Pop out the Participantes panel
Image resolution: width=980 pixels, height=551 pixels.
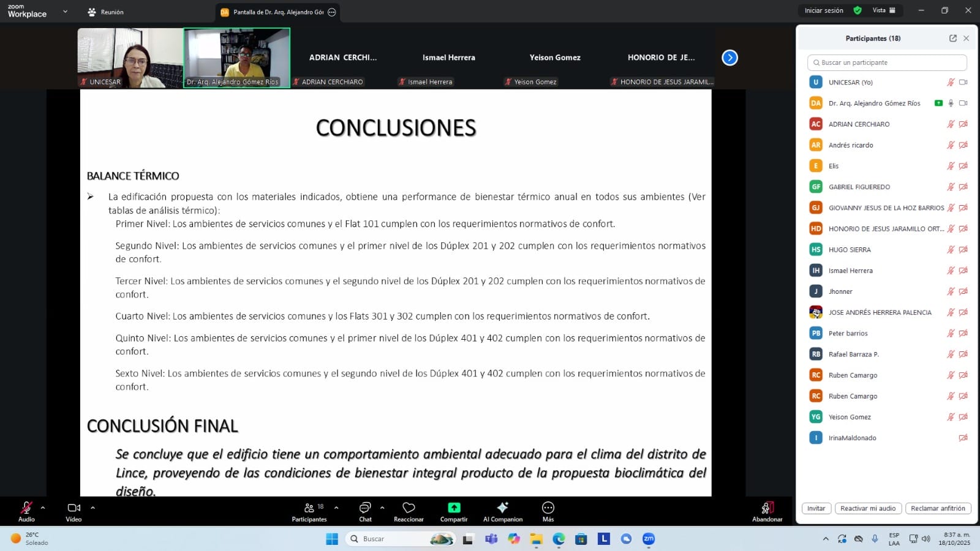(x=952, y=38)
